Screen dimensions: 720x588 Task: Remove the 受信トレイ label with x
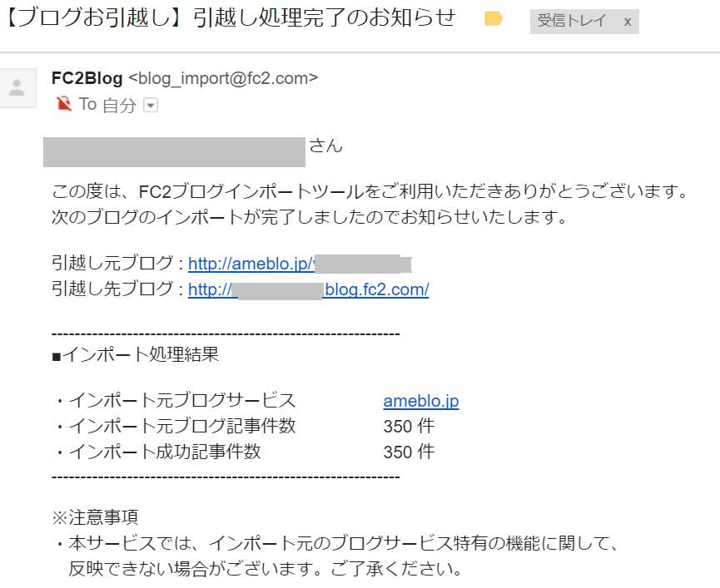tap(627, 21)
